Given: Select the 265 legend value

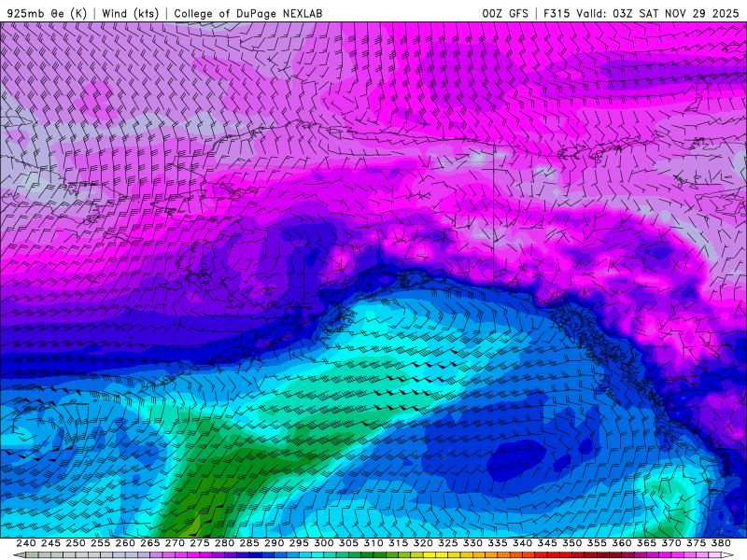Looking at the screenshot, I should [149, 543].
